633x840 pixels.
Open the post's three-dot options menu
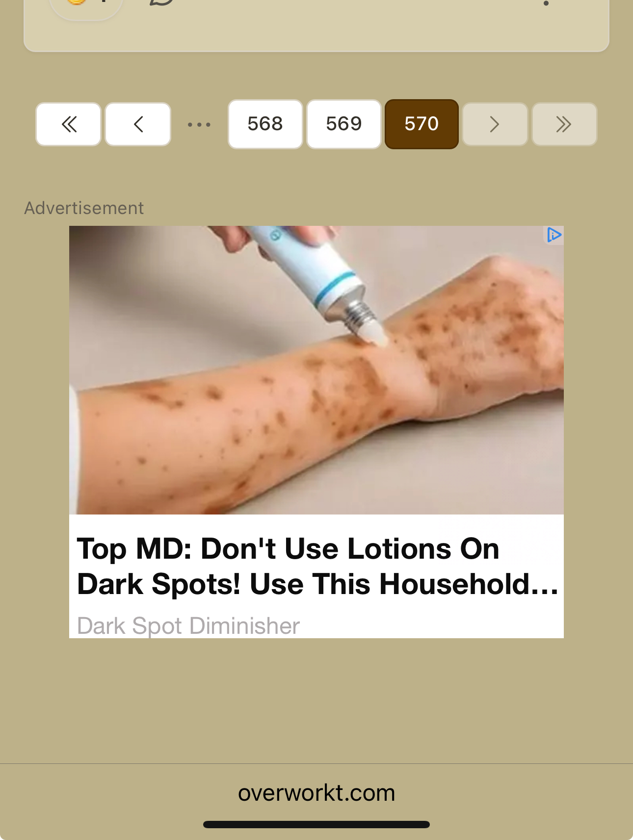click(546, 3)
